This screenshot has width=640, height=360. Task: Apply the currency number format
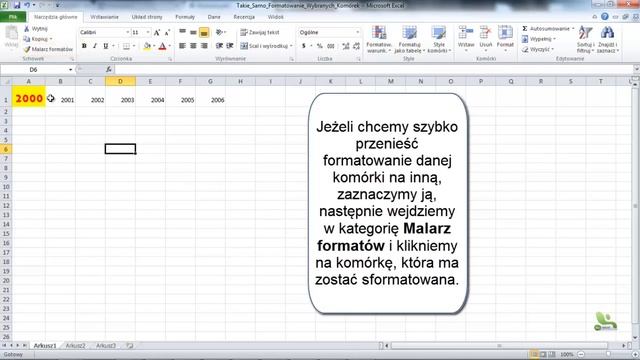(x=304, y=46)
